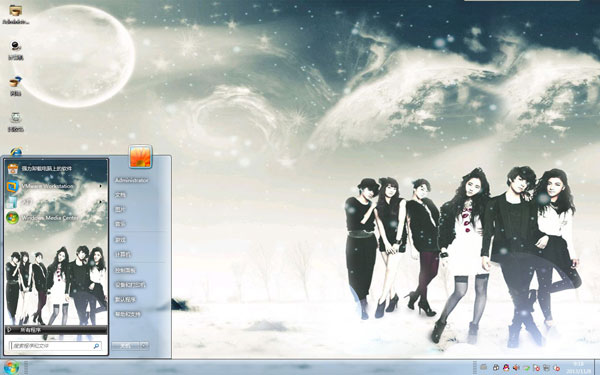Open Help and Support (帮助和支持)
Image resolution: width=600 pixels, height=375 pixels.
(x=128, y=314)
